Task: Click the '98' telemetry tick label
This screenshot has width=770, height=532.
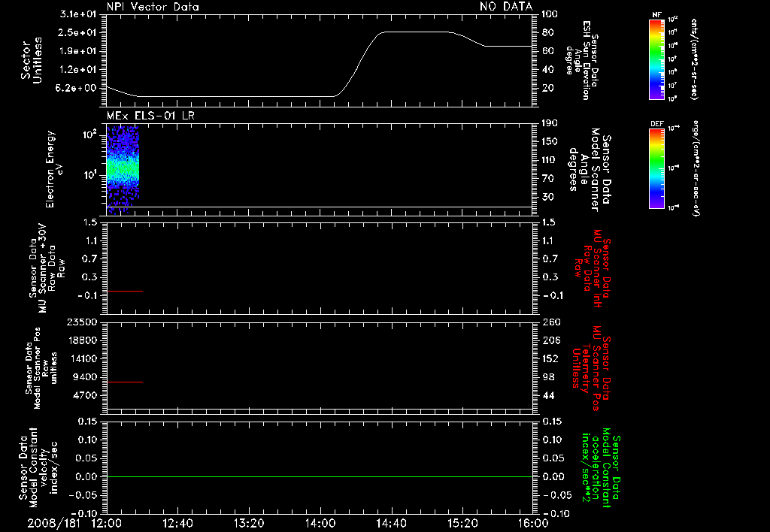Action: (x=548, y=377)
